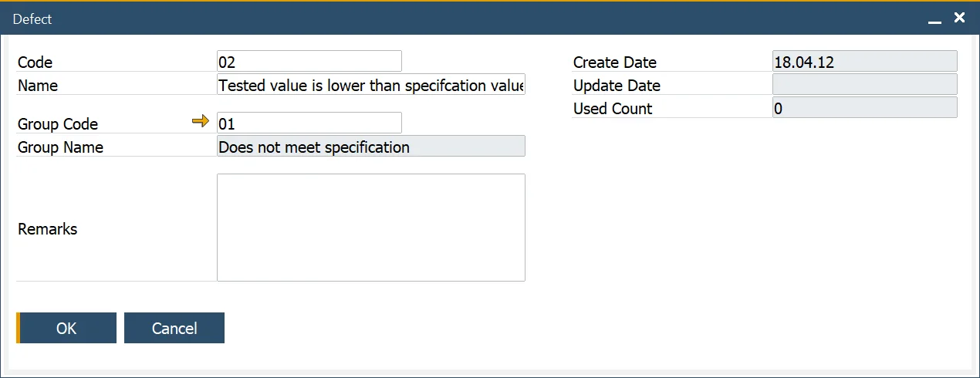The width and height of the screenshot is (980, 378).
Task: Click the Create Date field
Action: [x=864, y=62]
